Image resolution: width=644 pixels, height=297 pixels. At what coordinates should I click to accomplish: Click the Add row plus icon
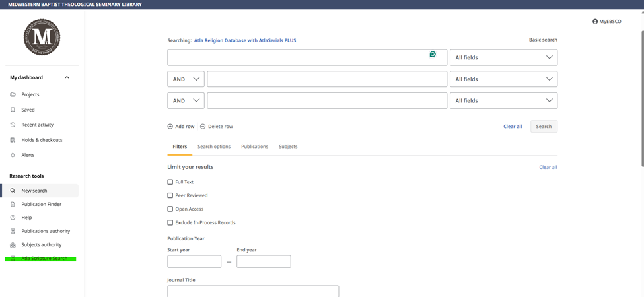pyautogui.click(x=170, y=127)
